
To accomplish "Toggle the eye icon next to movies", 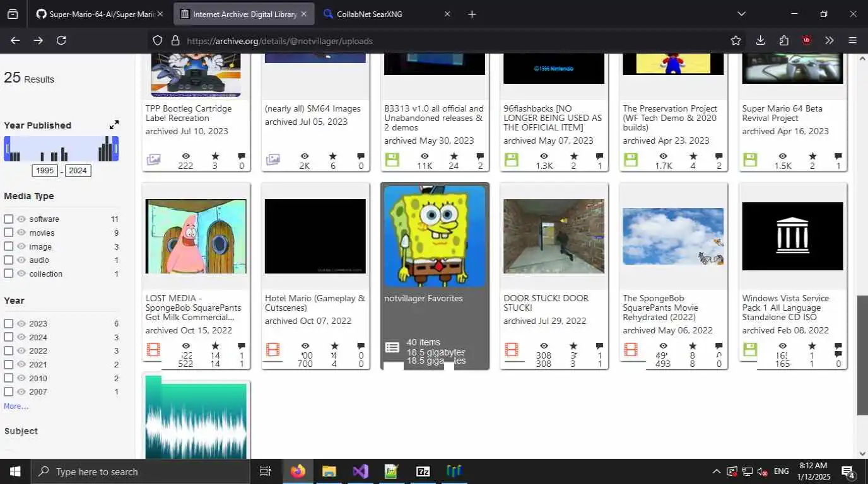I will pos(21,233).
